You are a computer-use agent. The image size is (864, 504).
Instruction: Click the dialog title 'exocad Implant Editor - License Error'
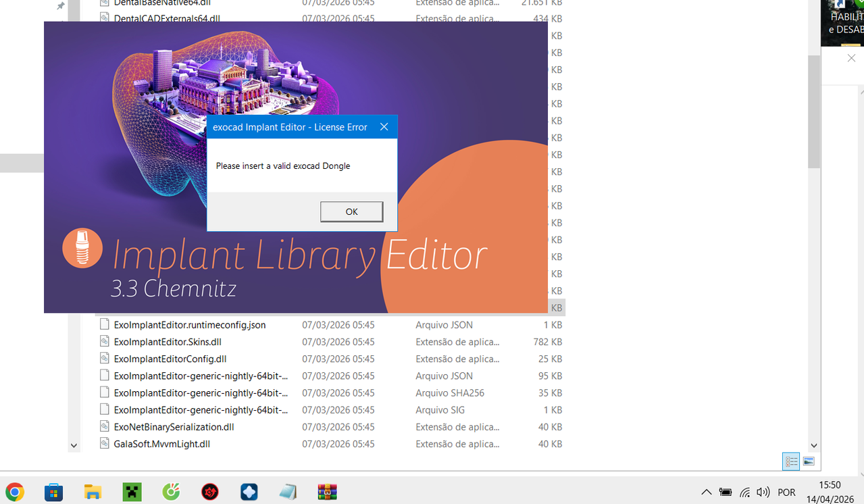coord(290,127)
